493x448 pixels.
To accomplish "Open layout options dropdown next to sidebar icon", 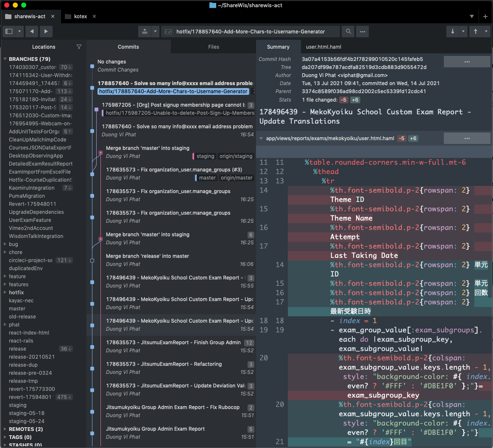I will coord(19,31).
